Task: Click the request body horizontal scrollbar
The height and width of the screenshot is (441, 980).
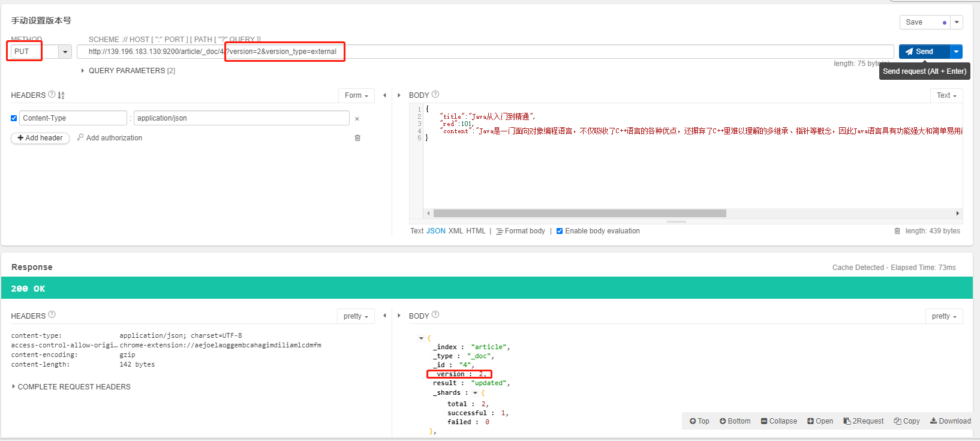Action: 580,213
